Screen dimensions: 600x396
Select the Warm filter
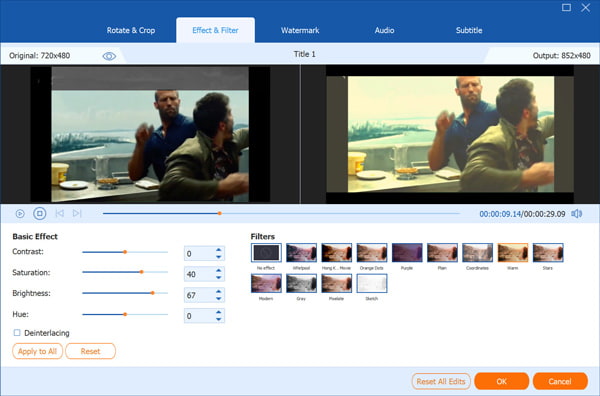pyautogui.click(x=513, y=253)
